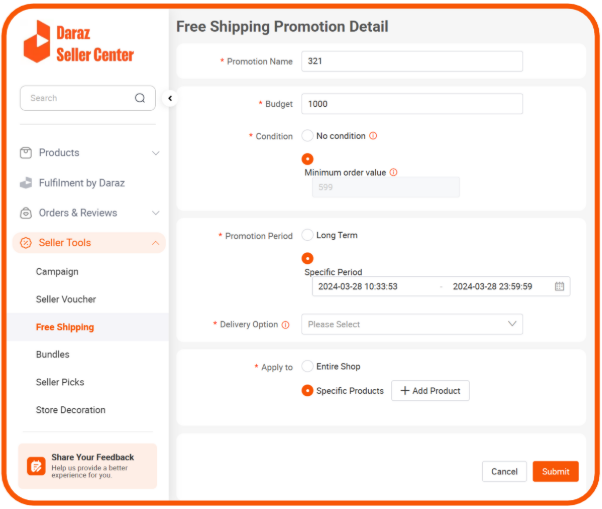Click the search magnifier icon
The image size is (602, 509).
point(140,98)
